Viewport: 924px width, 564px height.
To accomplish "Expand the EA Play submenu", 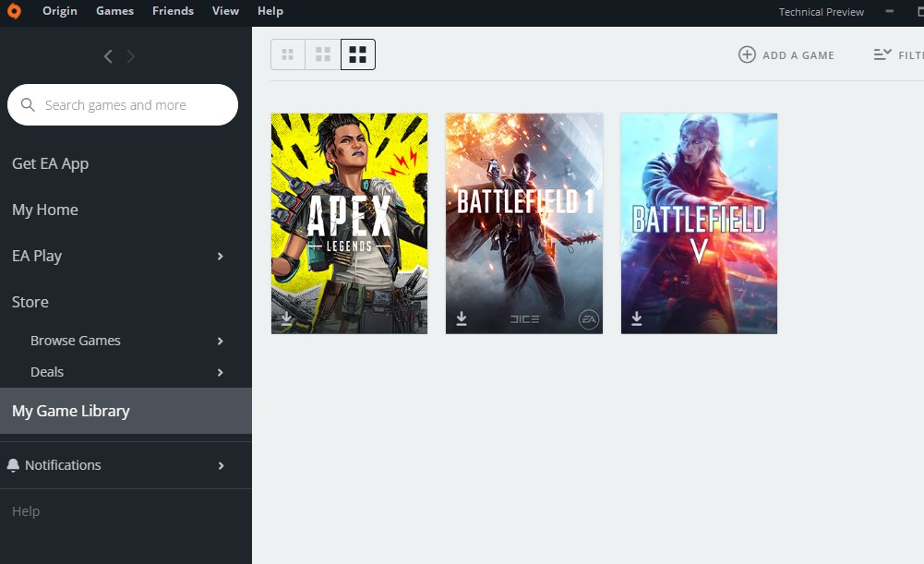I will pyautogui.click(x=220, y=256).
